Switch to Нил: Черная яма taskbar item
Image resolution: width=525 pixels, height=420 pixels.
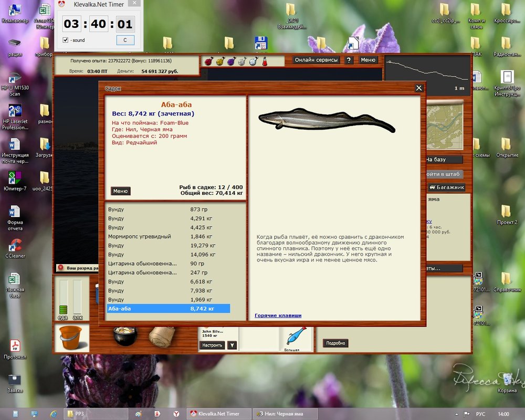pos(285,414)
